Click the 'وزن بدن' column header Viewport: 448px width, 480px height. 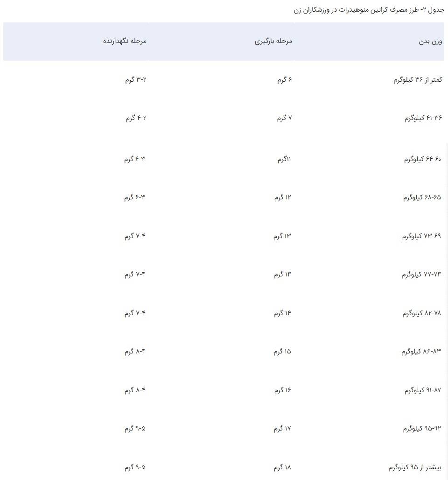pyautogui.click(x=430, y=41)
